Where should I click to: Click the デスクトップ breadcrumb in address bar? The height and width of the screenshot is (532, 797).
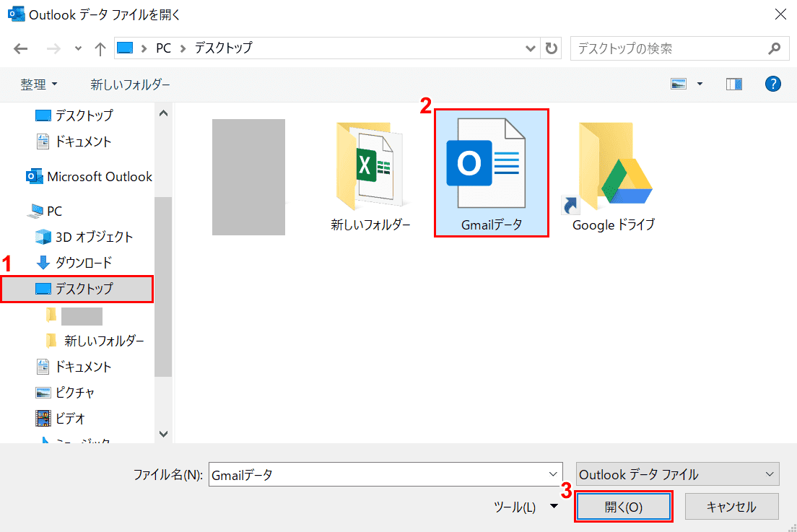click(x=224, y=48)
